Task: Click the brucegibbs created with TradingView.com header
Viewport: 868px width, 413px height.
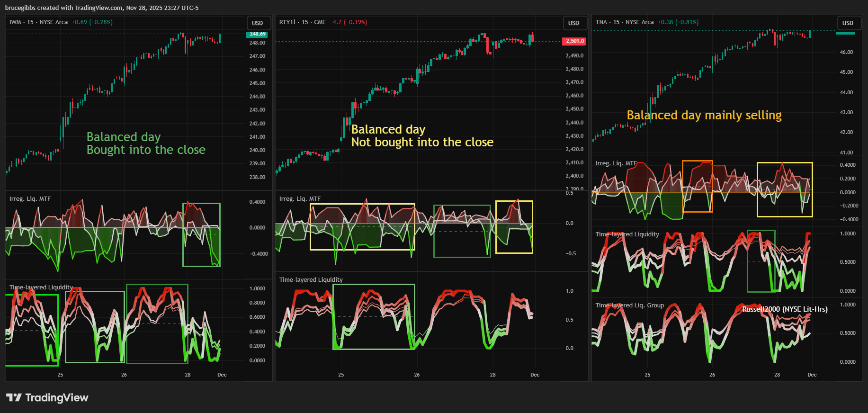Action: 102,8
